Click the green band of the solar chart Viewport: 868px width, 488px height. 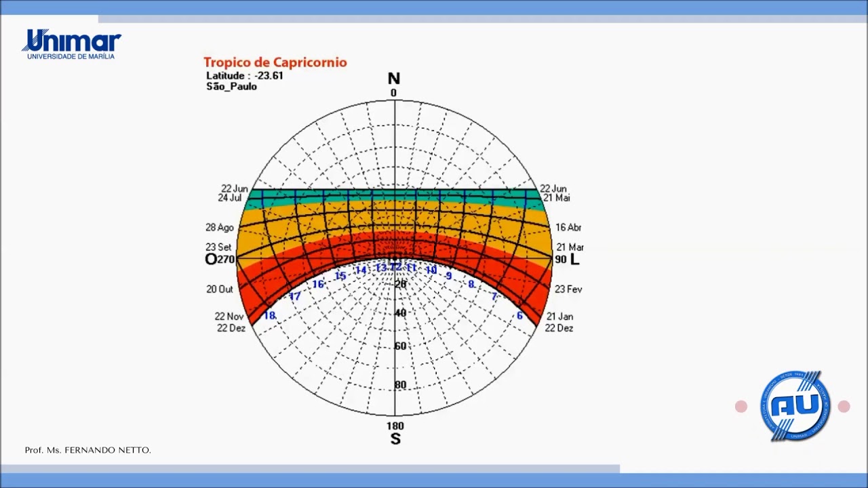[395, 200]
